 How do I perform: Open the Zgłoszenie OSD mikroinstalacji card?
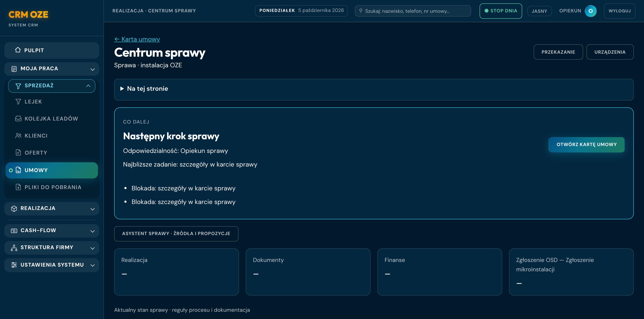[571, 272]
